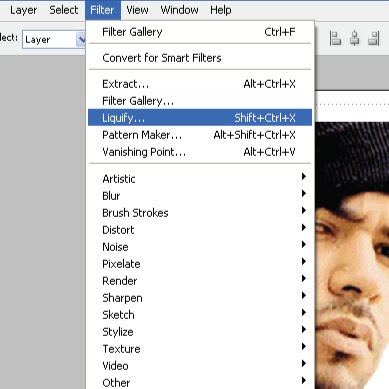Open the Layer menu

coord(23,10)
